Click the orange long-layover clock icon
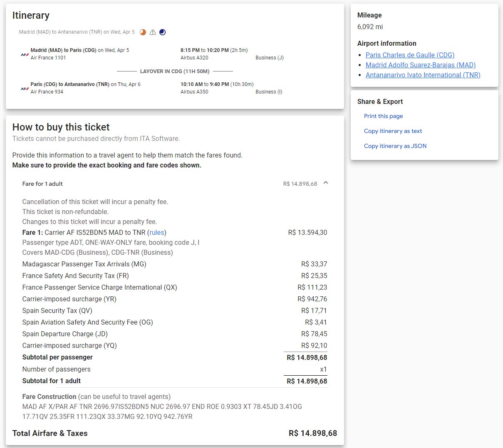503x448 pixels. click(x=143, y=32)
